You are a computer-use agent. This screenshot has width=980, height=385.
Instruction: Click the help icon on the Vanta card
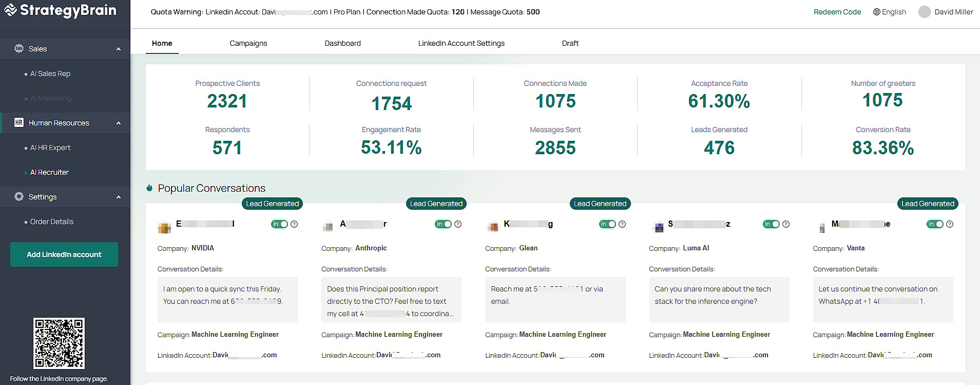pyautogui.click(x=949, y=224)
